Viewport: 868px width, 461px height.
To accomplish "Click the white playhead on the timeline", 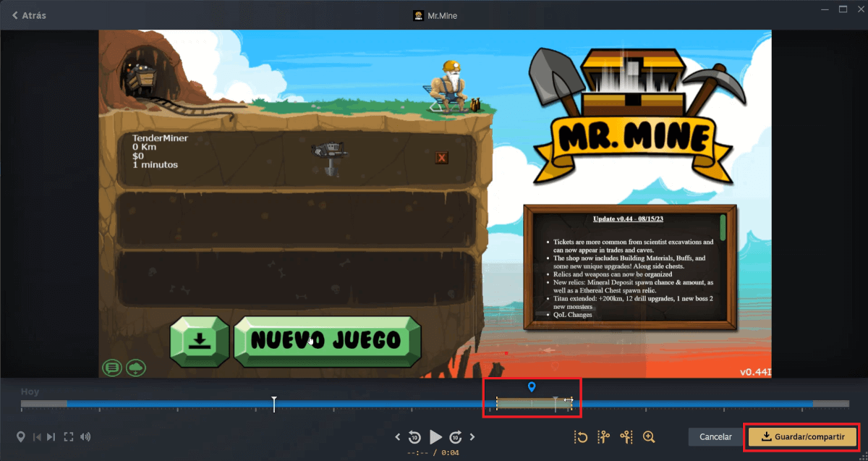I will [274, 404].
